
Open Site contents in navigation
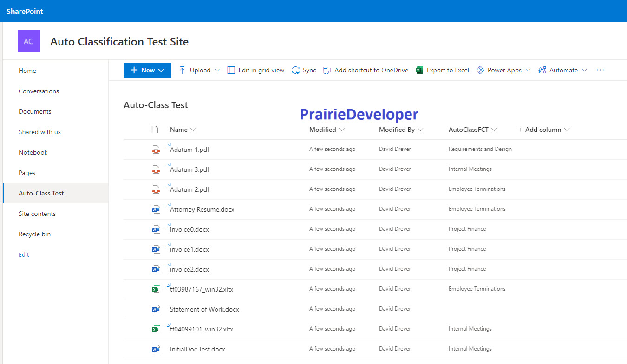coord(37,214)
